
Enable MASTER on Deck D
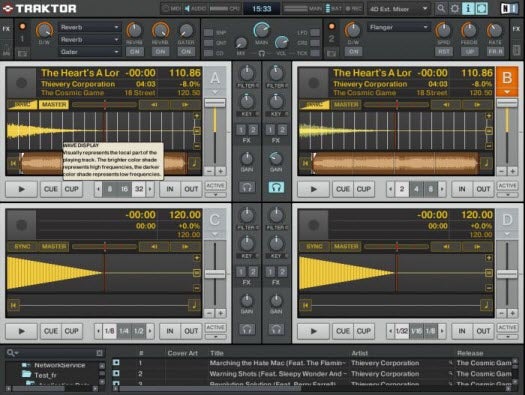(x=346, y=247)
